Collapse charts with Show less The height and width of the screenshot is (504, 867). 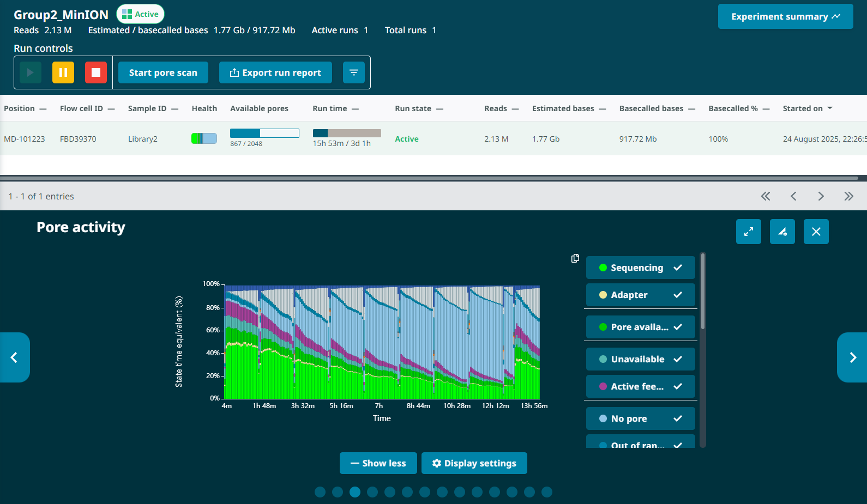tap(378, 463)
